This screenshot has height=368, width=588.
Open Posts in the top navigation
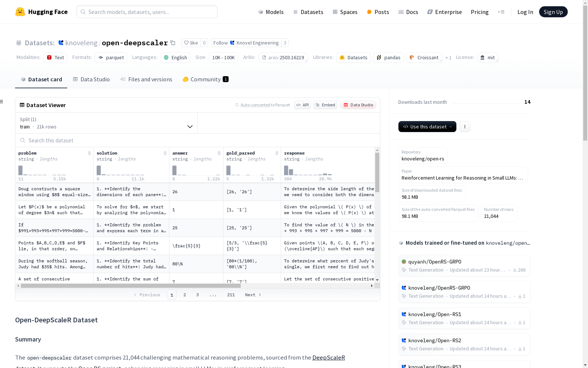coord(378,12)
